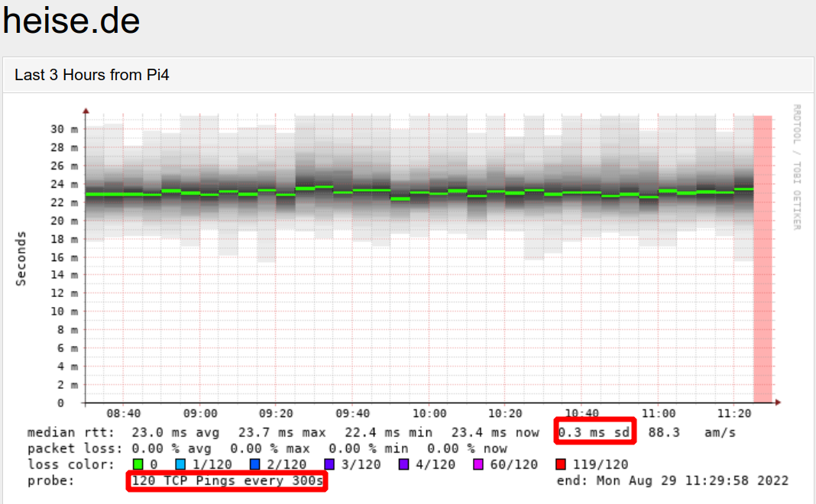The height and width of the screenshot is (504, 816).
Task: Pick the violet '4/120' loss swatch
Action: pyautogui.click(x=404, y=464)
